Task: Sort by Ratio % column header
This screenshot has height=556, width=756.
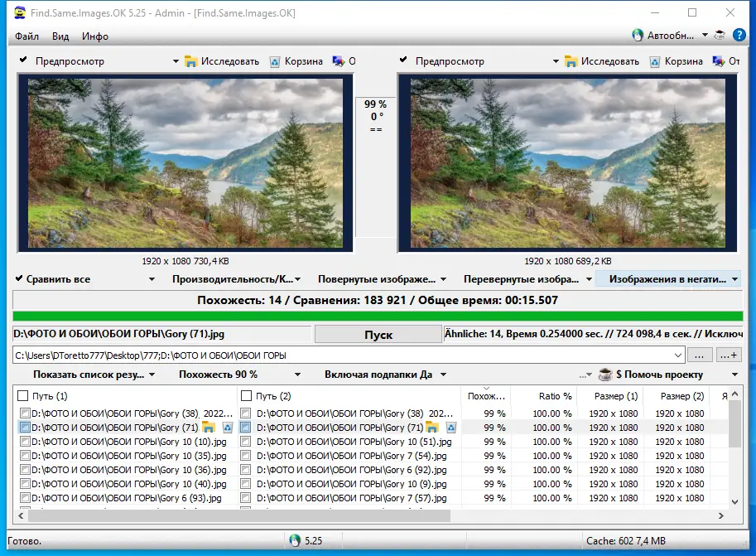Action: (544, 396)
